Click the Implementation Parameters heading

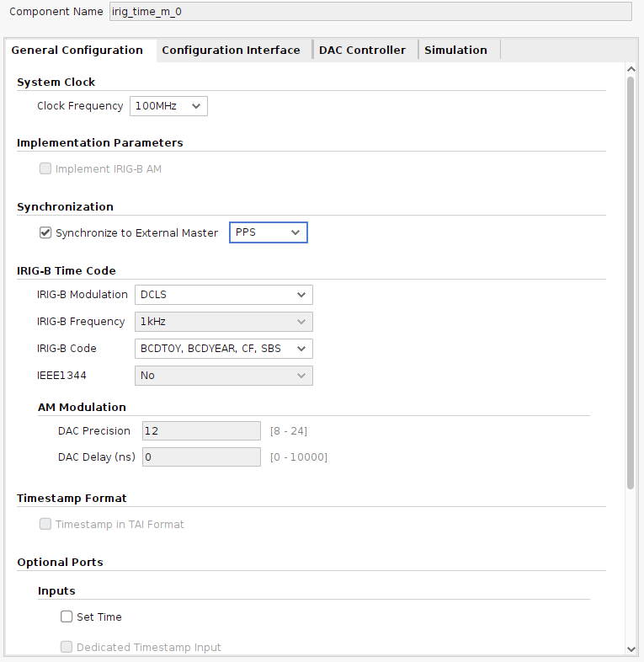[100, 143]
